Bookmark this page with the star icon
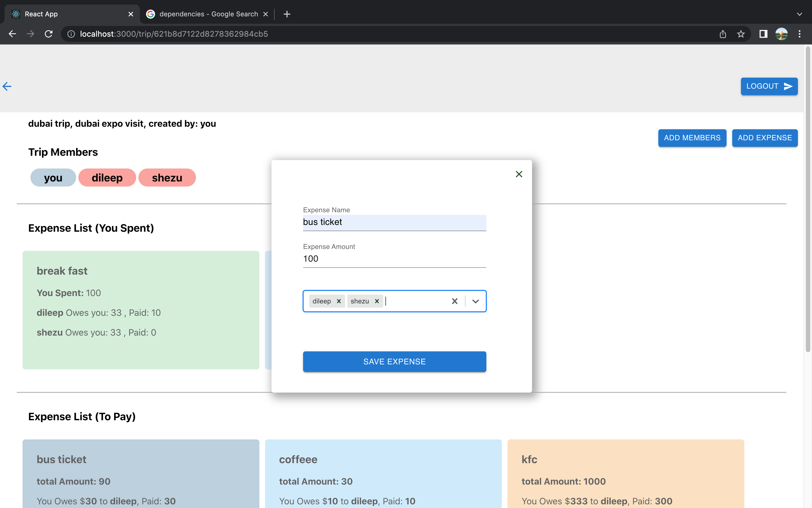Viewport: 812px width, 508px height. click(x=741, y=34)
